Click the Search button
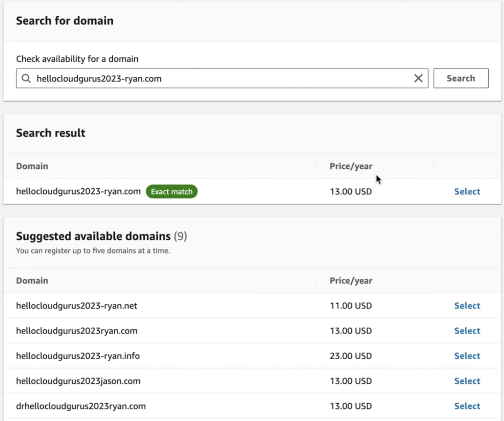Image resolution: width=504 pixels, height=421 pixels. pos(461,78)
